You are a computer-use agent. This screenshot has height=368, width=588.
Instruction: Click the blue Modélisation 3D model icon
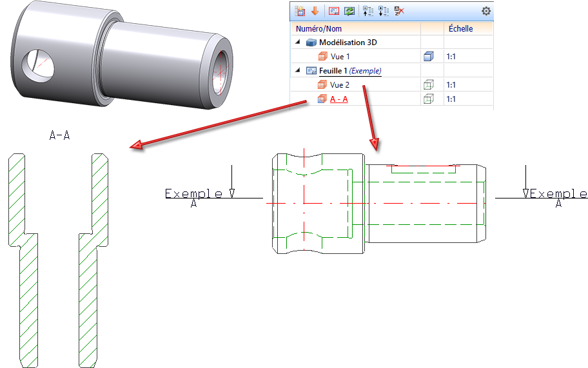tap(311, 43)
